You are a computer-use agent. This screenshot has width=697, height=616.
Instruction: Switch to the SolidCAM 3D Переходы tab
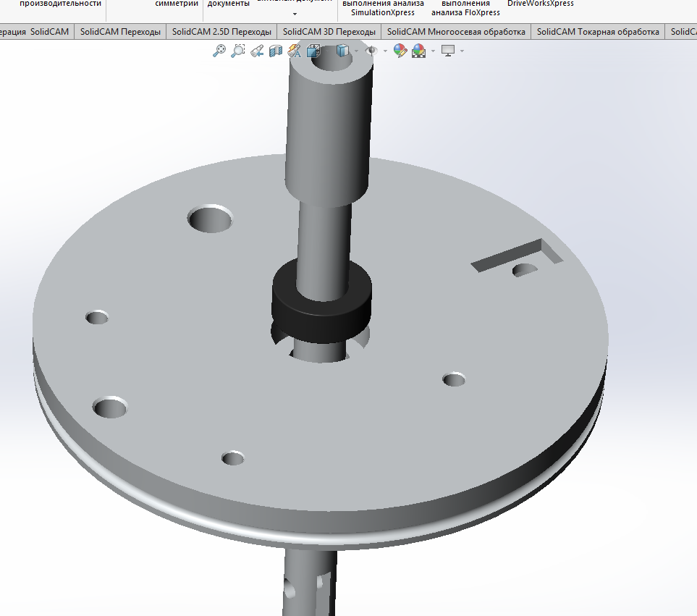coord(329,32)
